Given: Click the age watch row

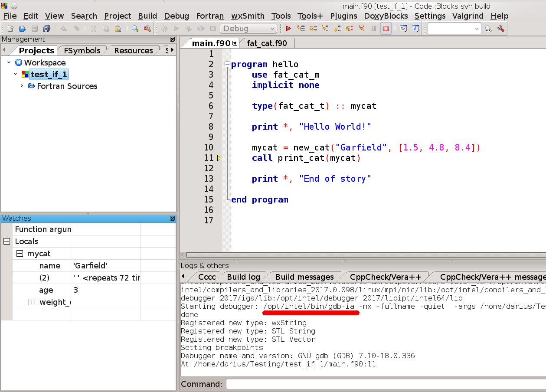Looking at the screenshot, I should 88,290.
